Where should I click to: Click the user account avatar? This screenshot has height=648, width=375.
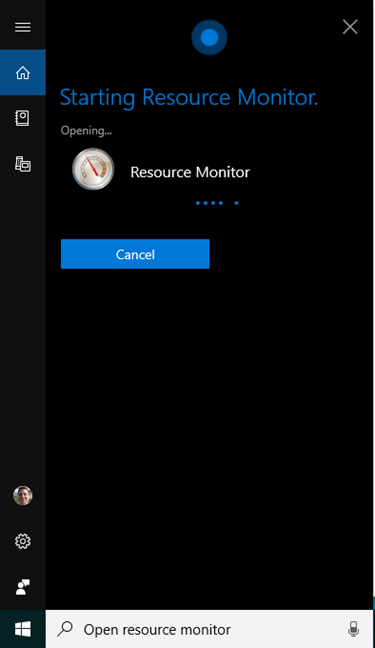(23, 495)
